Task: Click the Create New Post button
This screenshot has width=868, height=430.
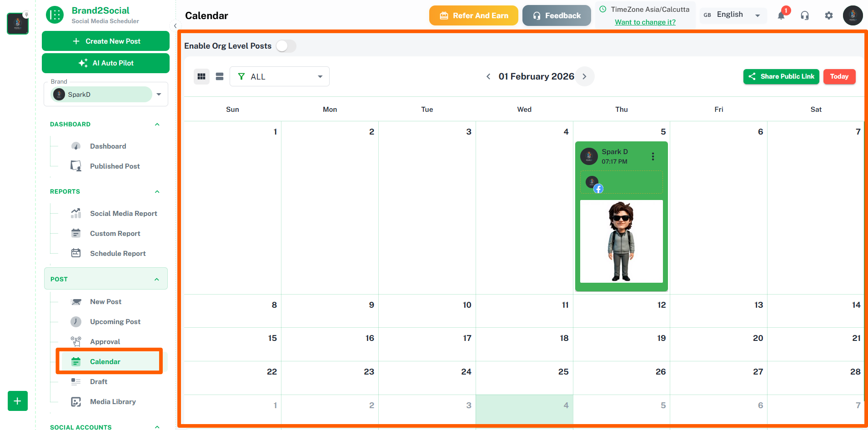Action: click(x=105, y=41)
